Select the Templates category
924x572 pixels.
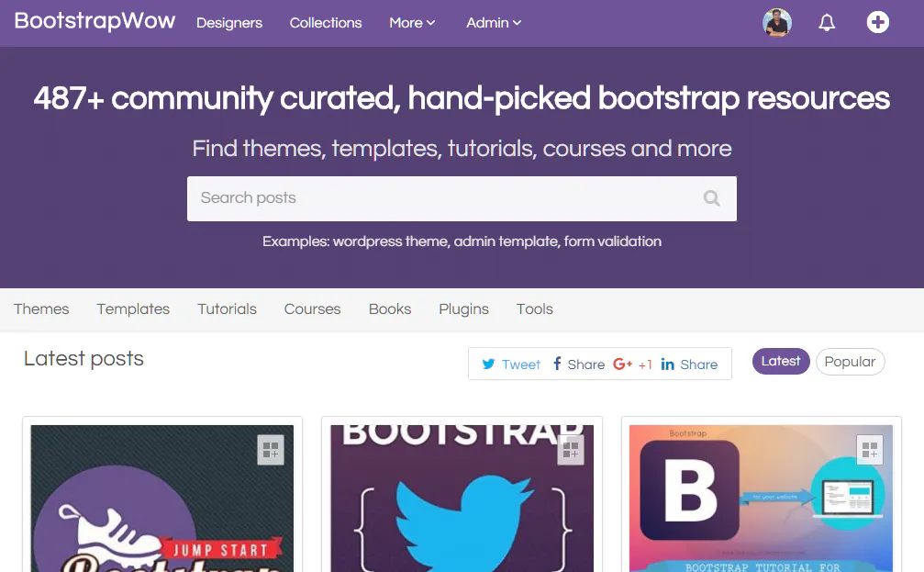(133, 309)
